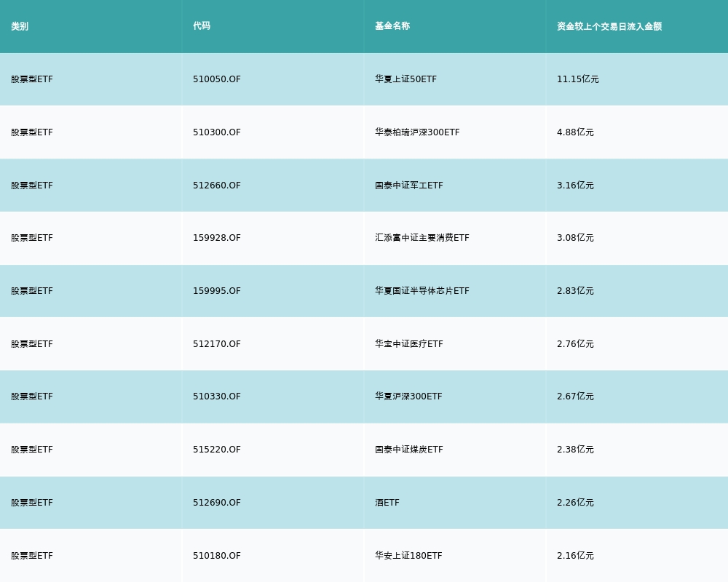Select fund code 510300.OF
This screenshot has height=582, width=728.
click(x=217, y=132)
